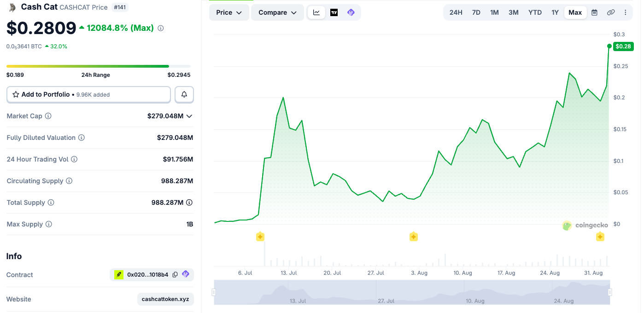Select the line chart view icon

pos(316,12)
